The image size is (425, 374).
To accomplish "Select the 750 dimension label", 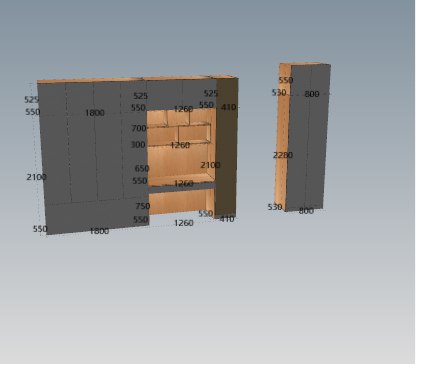I will 143,206.
